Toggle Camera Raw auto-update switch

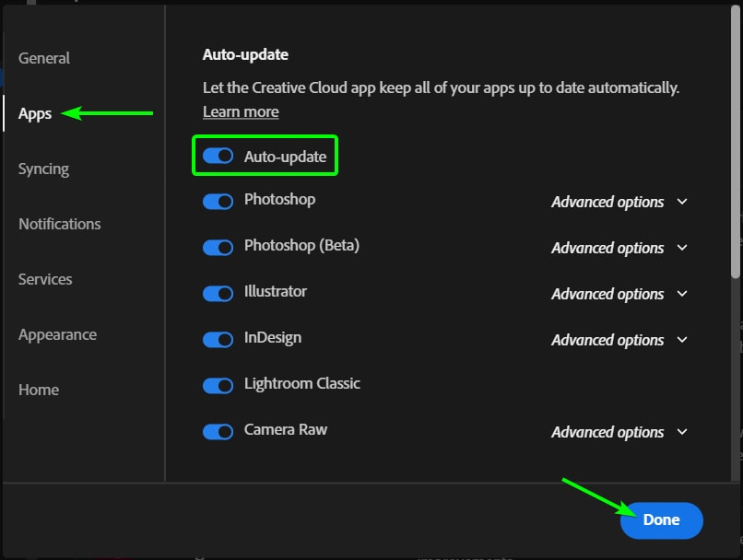point(218,431)
